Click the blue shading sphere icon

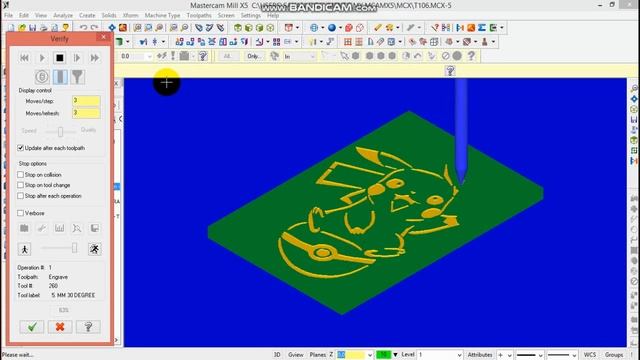coord(332,27)
